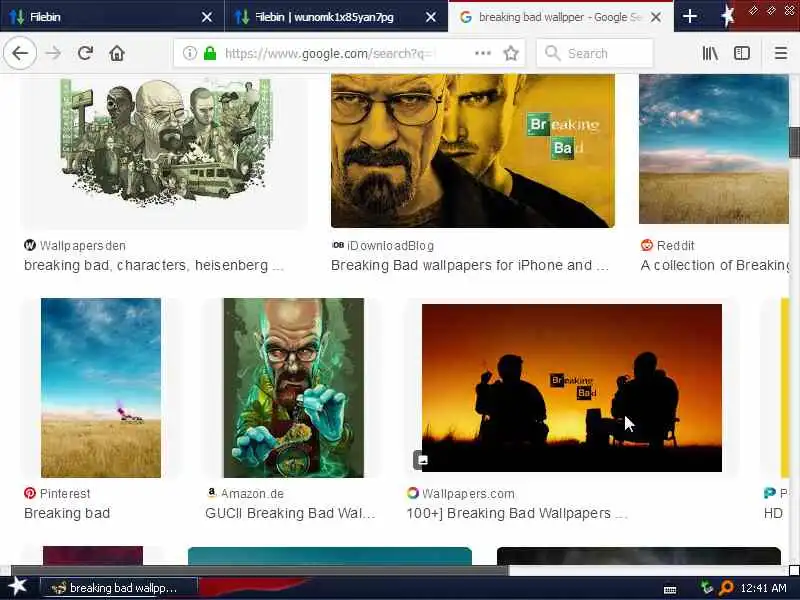Viewport: 800px width, 600px height.
Task: Click the Wallpapersden favicon
Action: click(x=30, y=245)
